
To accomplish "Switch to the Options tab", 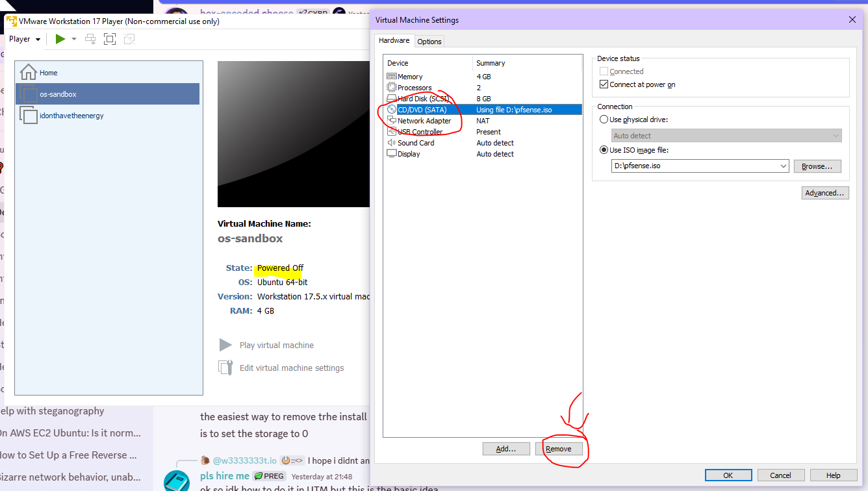I will pyautogui.click(x=429, y=42).
